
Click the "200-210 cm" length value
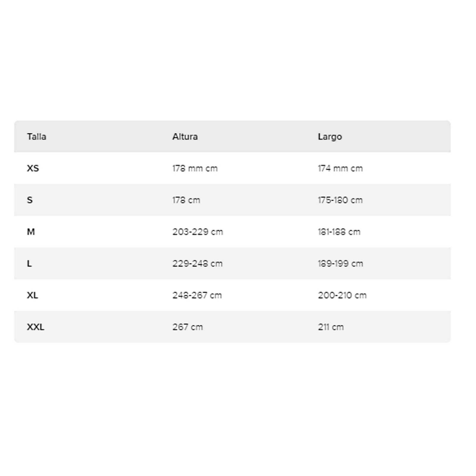342,295
